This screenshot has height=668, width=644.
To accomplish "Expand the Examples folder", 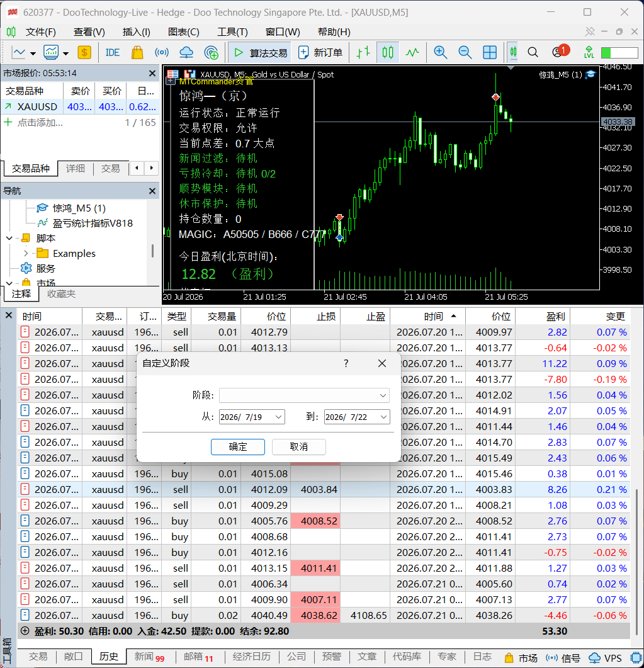I will (x=26, y=253).
